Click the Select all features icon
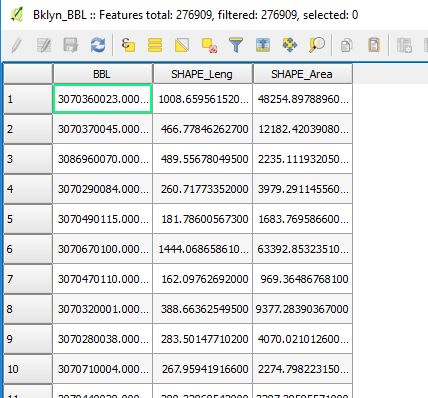Image resolution: width=428 pixels, height=398 pixels. [155, 45]
